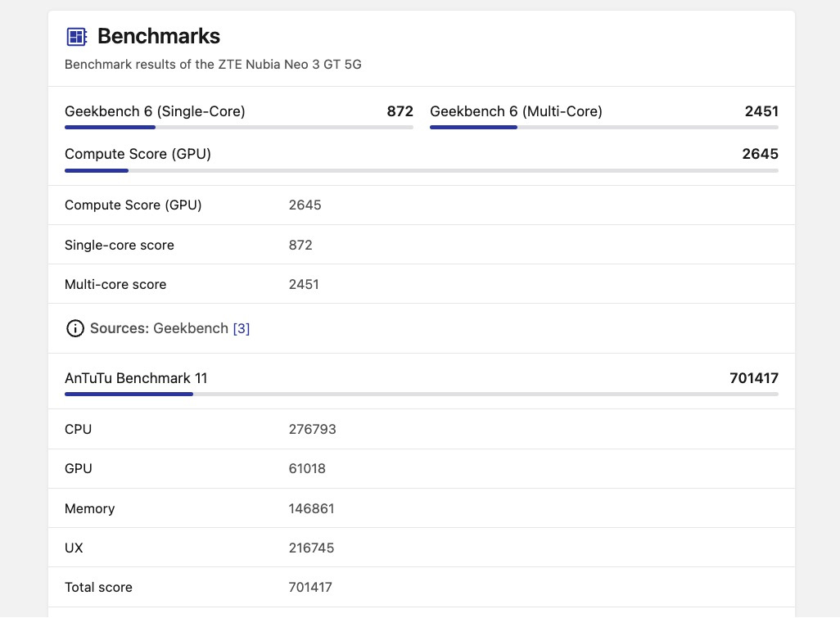Click the Compute Score (GPU) label above its bar
The width and height of the screenshot is (840, 618).
138,154
